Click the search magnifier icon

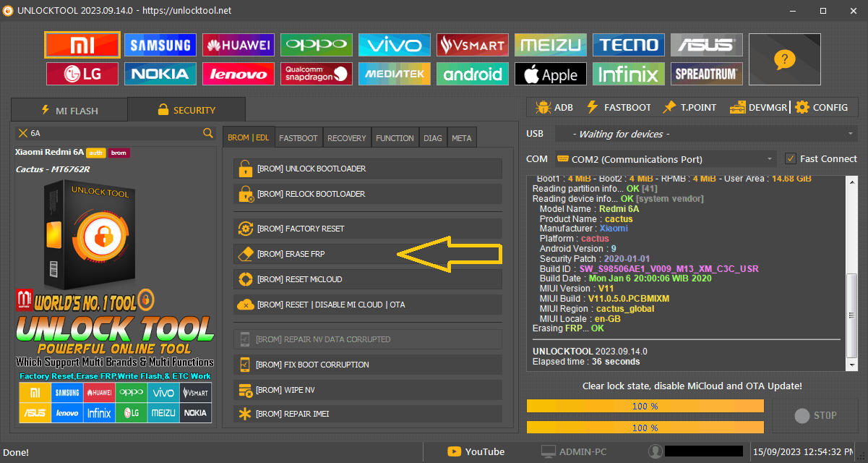(x=208, y=133)
